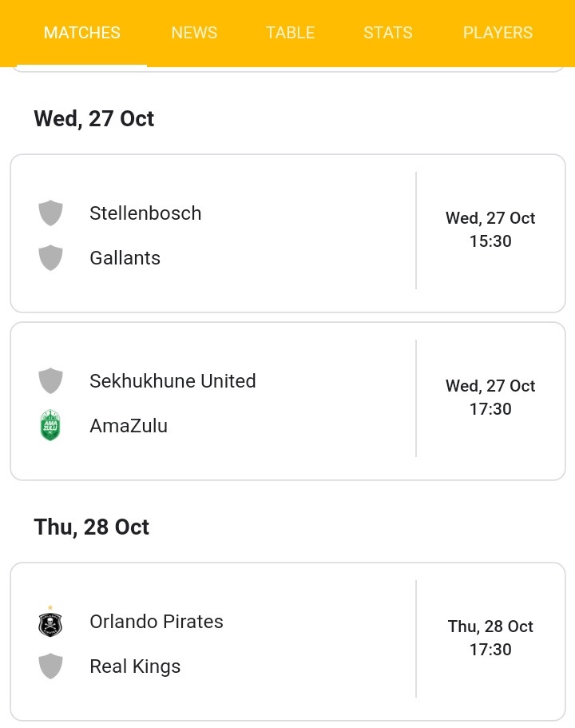Select AmaZulu team name
The image size is (575, 728).
[129, 426]
